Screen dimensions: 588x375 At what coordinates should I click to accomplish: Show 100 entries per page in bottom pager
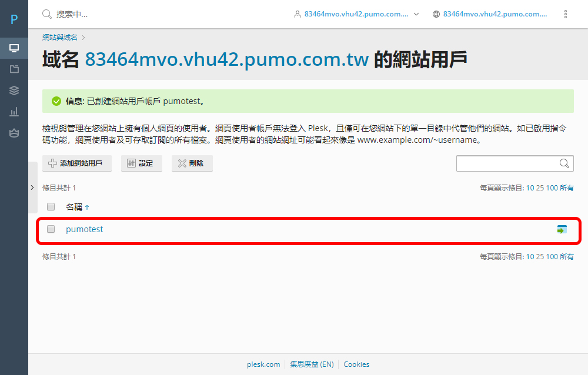pyautogui.click(x=552, y=257)
